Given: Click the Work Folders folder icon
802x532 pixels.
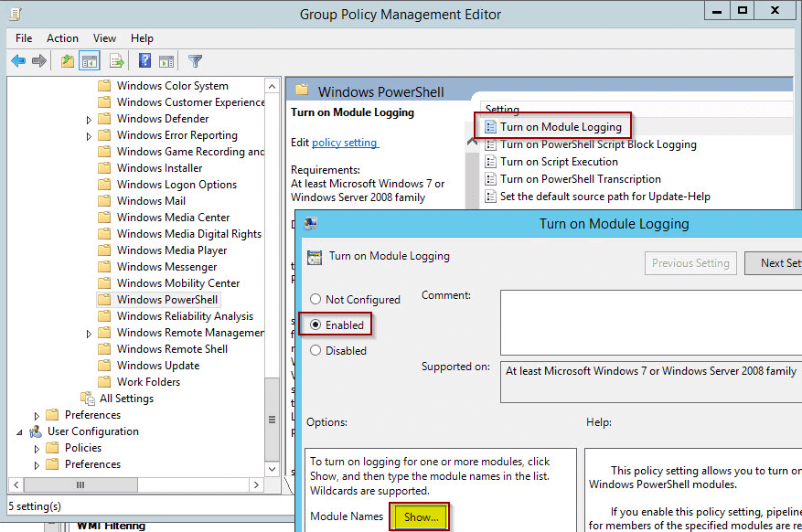Looking at the screenshot, I should 104,382.
